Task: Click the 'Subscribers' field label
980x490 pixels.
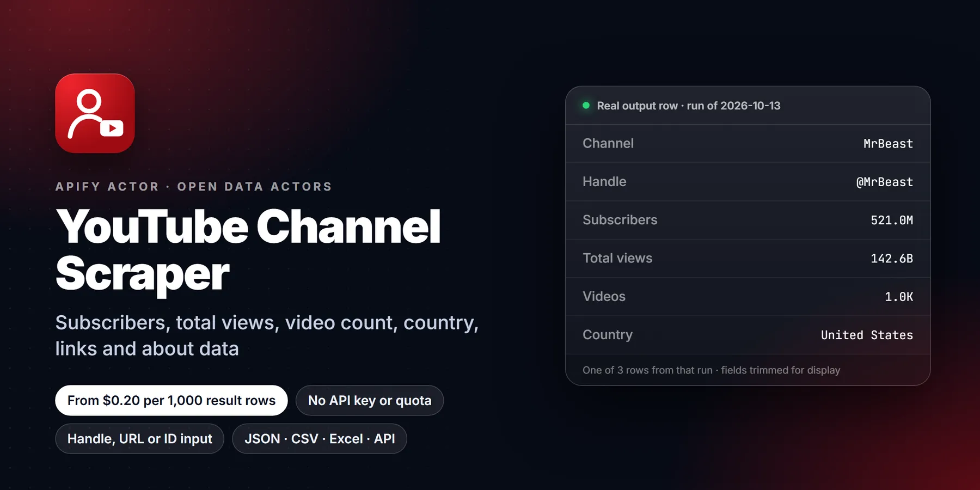Action: pyautogui.click(x=620, y=220)
